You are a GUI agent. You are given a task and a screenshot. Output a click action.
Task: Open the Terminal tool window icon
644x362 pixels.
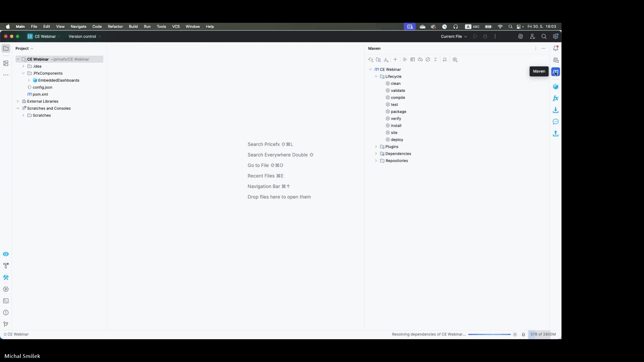click(6, 301)
